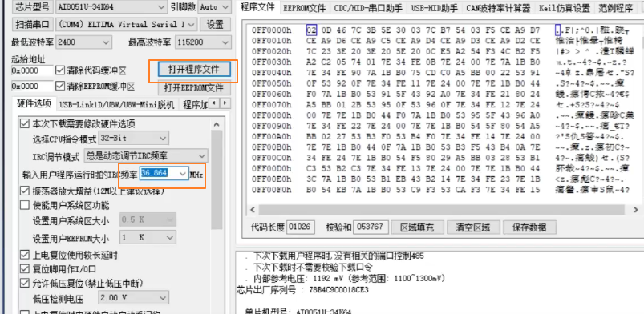The height and width of the screenshot is (314, 644).
Task: Expand the IRC frequency 36.864 dropdown
Action: [x=183, y=173]
